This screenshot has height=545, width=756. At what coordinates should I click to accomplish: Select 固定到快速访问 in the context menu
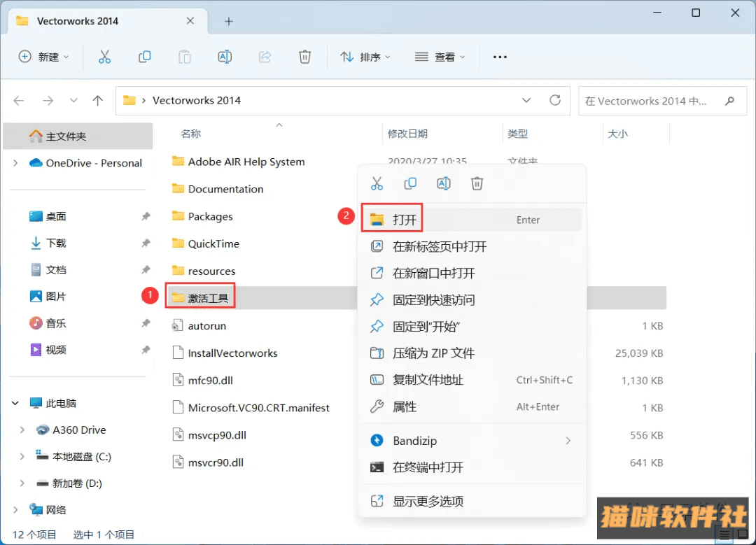pyautogui.click(x=472, y=300)
